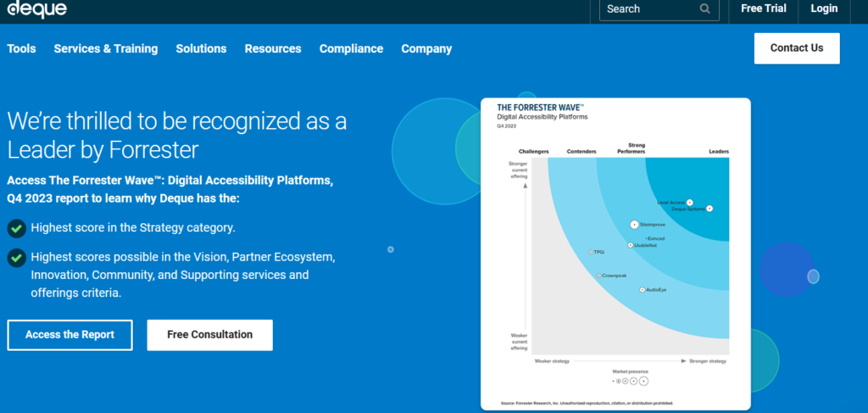Click the 'Strong Performers' label in the chart
The width and height of the screenshot is (868, 413).
[632, 148]
